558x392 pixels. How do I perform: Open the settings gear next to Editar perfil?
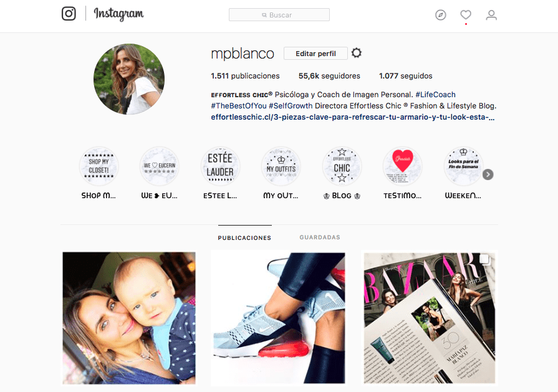(x=356, y=53)
